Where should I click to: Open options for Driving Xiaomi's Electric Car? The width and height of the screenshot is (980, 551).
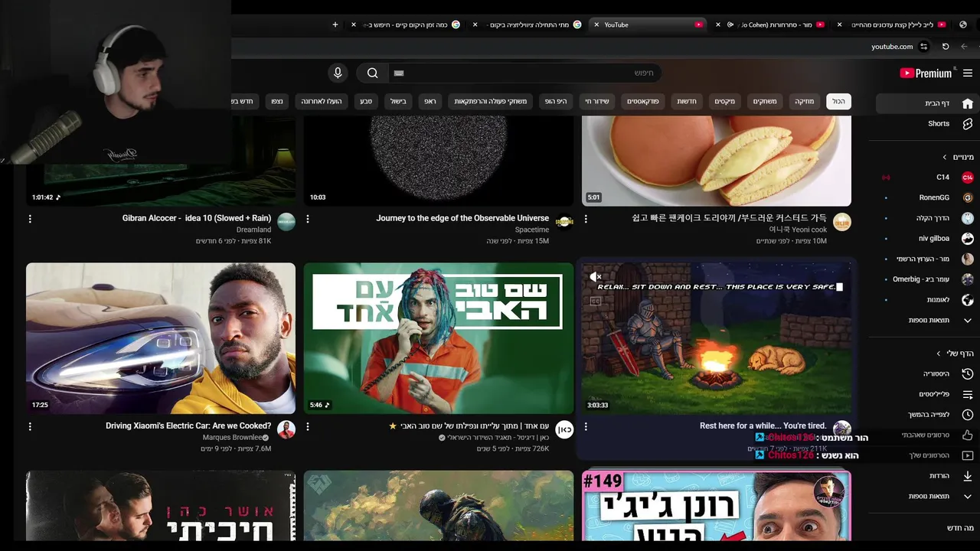point(30,426)
